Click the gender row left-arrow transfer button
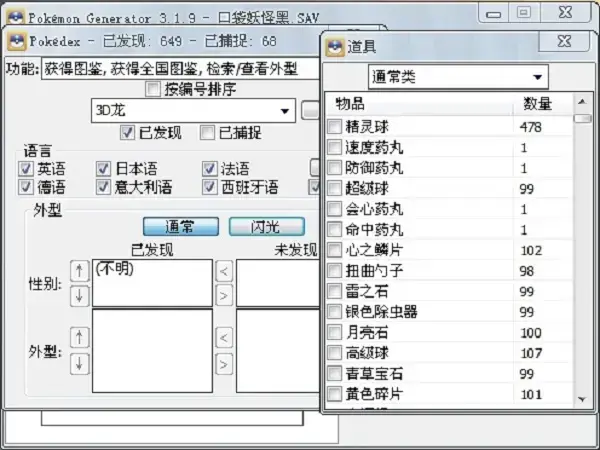 [224, 272]
